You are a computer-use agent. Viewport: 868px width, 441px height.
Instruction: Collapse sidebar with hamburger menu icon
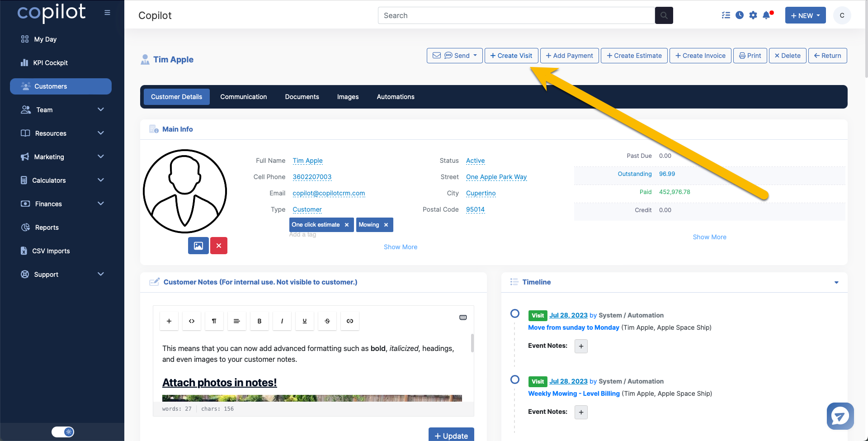coord(107,13)
